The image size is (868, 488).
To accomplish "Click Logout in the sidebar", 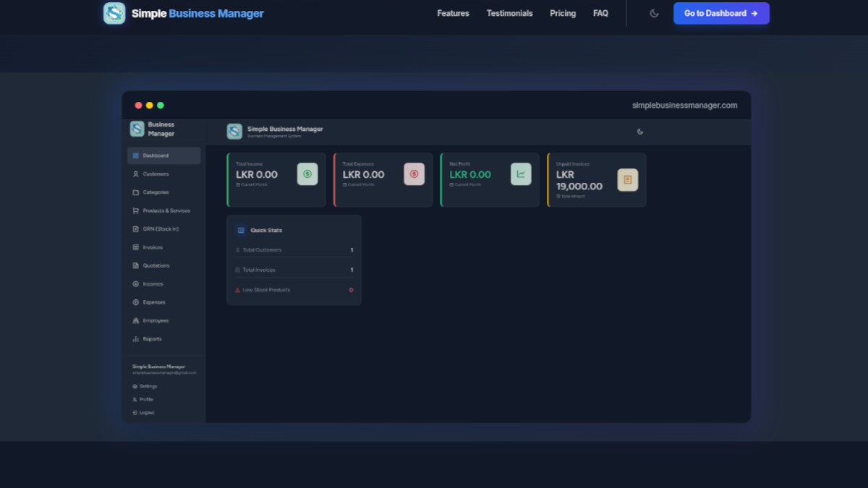I will 146,413.
